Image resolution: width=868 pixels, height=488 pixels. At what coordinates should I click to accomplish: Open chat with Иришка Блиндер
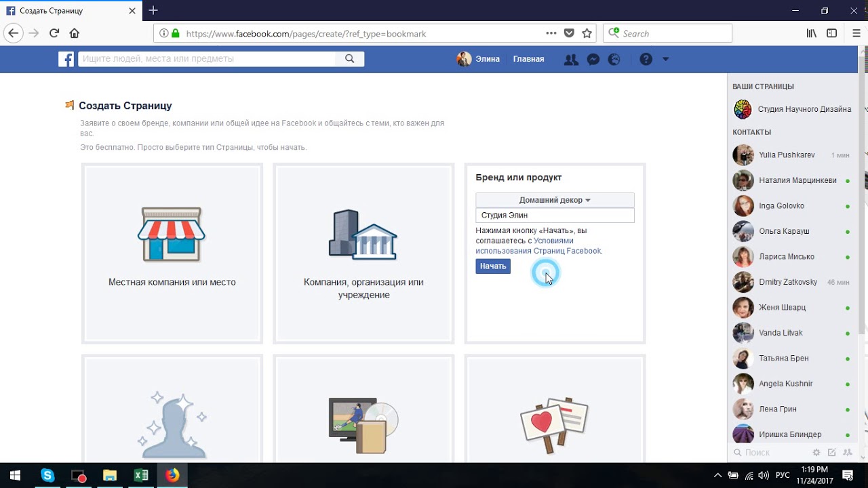point(792,434)
